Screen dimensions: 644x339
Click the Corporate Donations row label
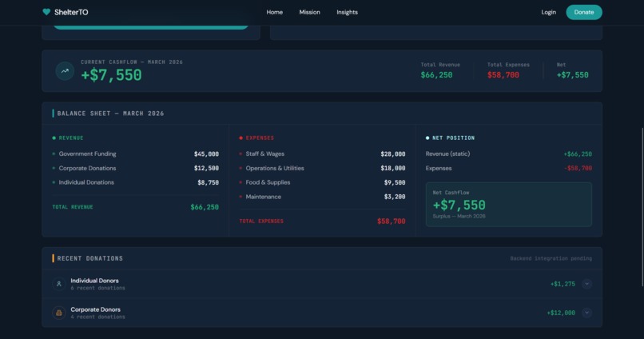tap(87, 169)
